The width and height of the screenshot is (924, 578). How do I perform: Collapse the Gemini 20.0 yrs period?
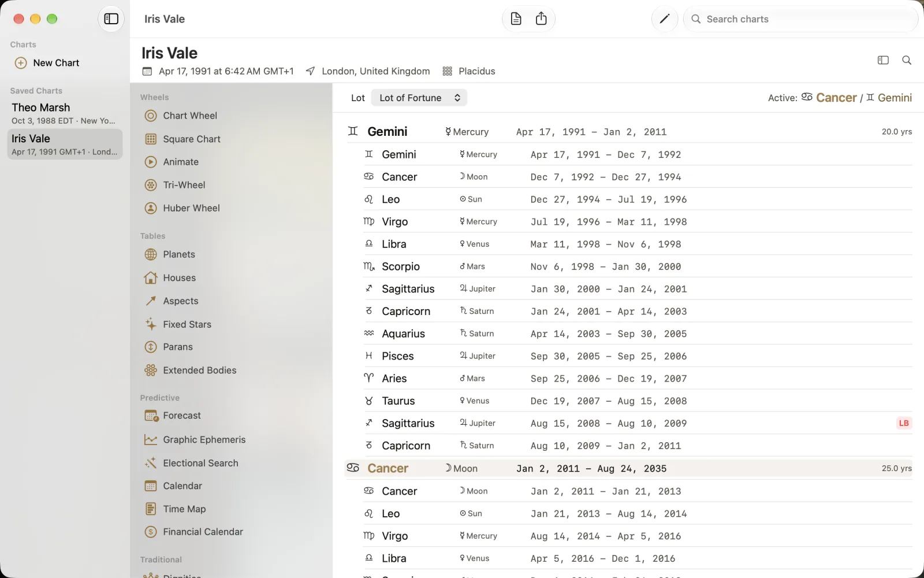628,132
